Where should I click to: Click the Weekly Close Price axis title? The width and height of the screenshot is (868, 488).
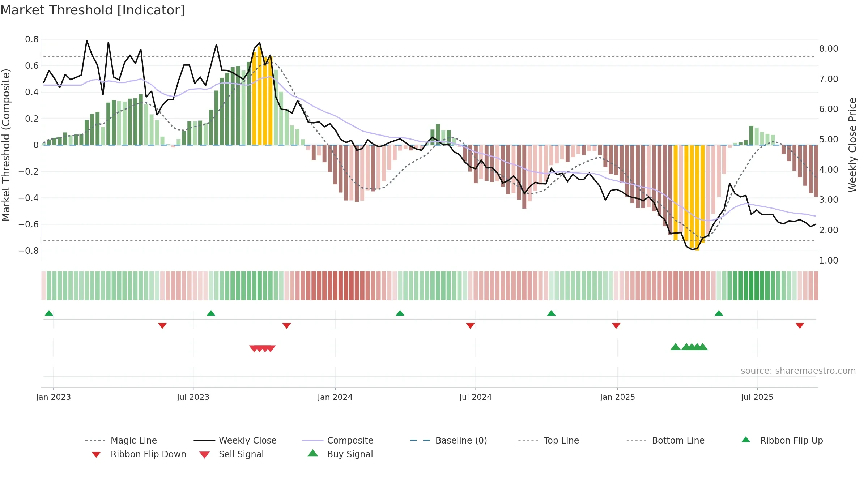(x=852, y=145)
